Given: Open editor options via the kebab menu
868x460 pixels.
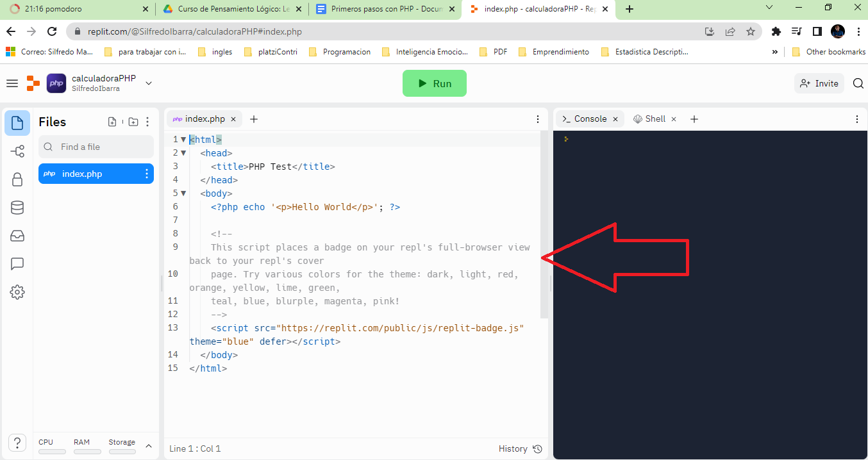Looking at the screenshot, I should click(537, 119).
